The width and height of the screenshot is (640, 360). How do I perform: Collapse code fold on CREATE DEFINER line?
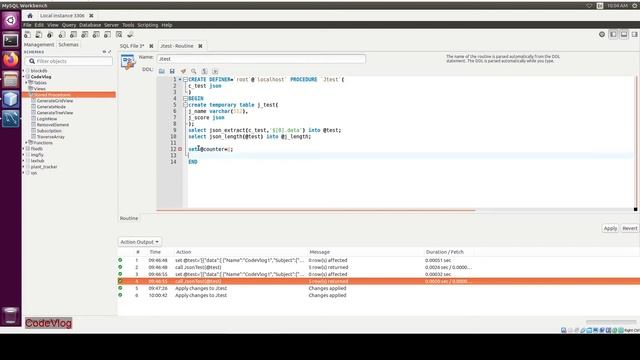pos(185,80)
